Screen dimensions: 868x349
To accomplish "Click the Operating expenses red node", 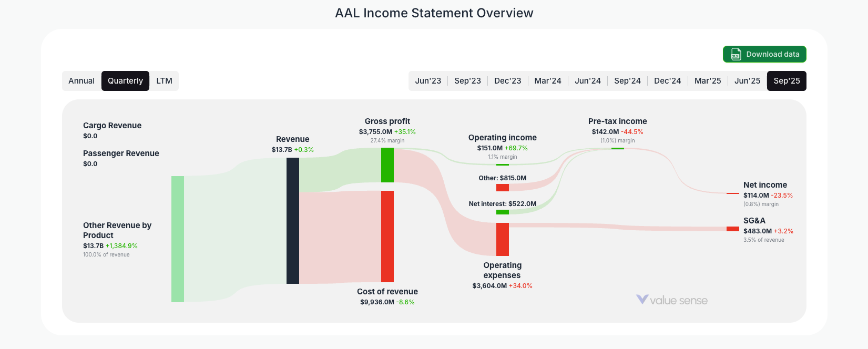I will 502,239.
